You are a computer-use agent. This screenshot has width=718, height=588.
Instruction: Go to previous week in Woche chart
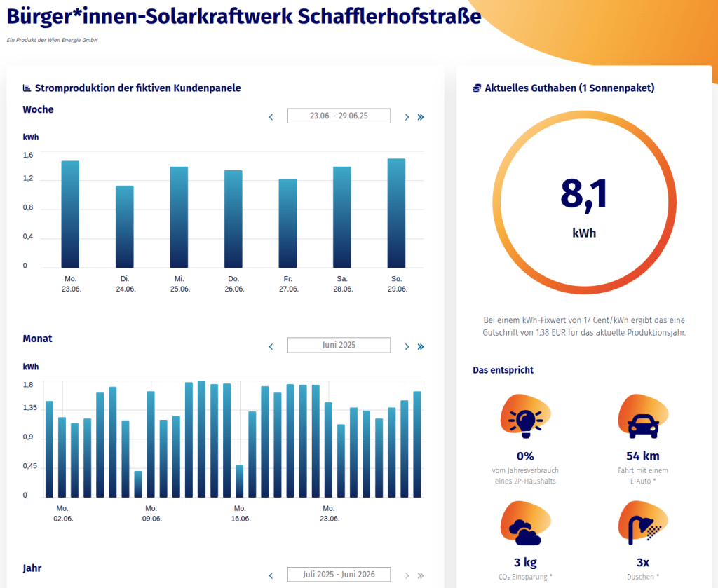(x=271, y=117)
